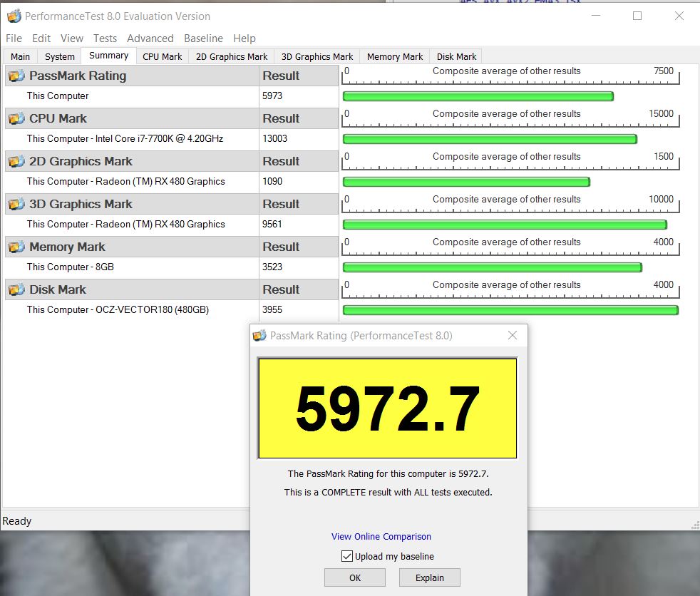Switch to the System tab

[x=59, y=57]
